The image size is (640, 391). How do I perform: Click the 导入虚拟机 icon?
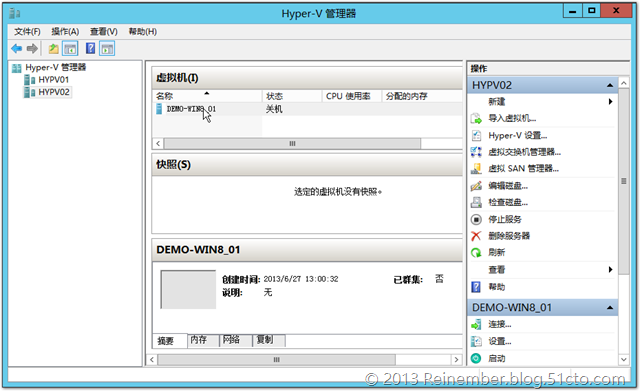(x=476, y=119)
